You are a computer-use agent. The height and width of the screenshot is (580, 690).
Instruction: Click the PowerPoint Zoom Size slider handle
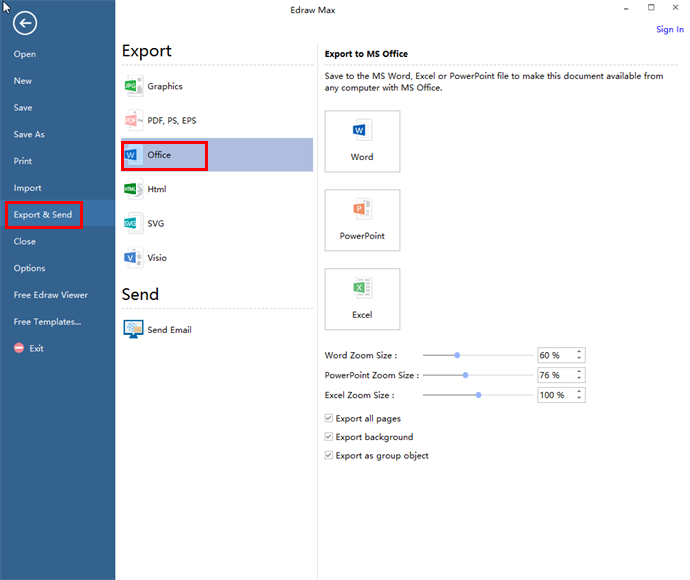[x=465, y=375]
